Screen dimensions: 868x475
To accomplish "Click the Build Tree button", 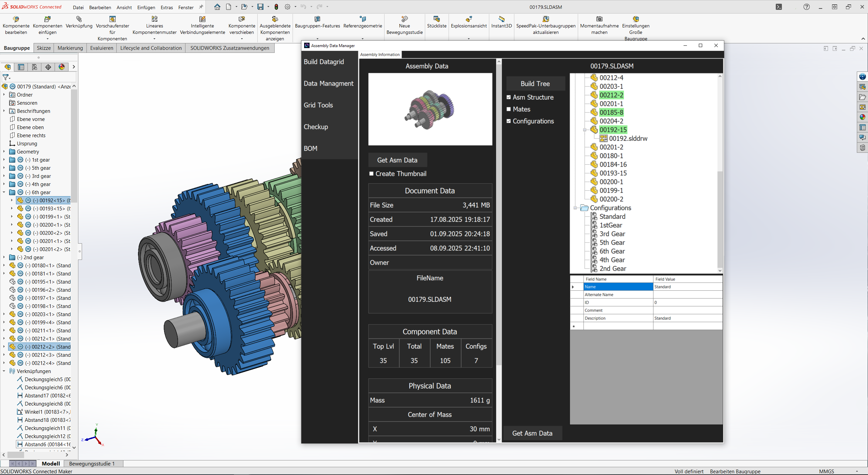I will click(x=535, y=84).
